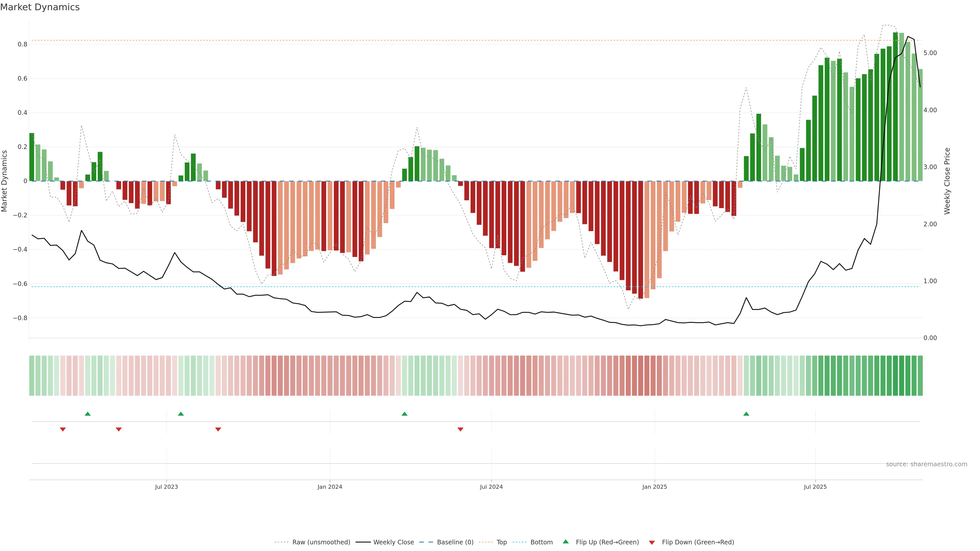Image resolution: width=980 pixels, height=551 pixels.
Task: Click the Weekly Close Price axis label
Action: (x=947, y=181)
